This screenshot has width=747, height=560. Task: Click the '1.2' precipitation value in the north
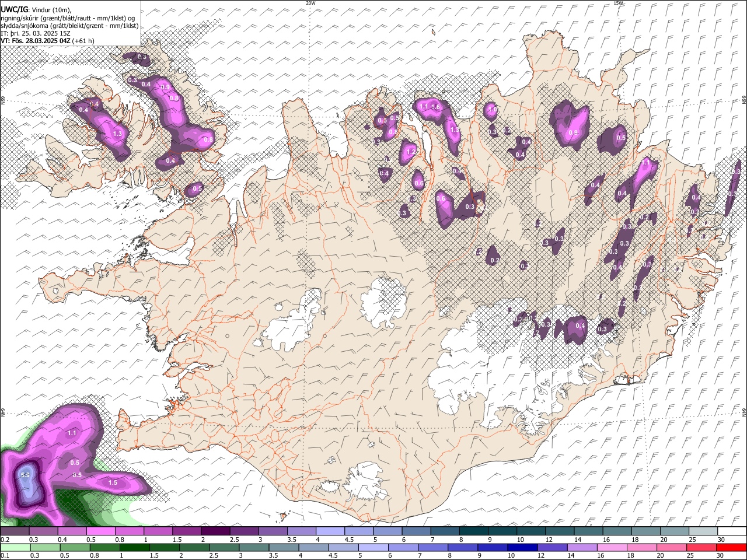[x=410, y=152]
